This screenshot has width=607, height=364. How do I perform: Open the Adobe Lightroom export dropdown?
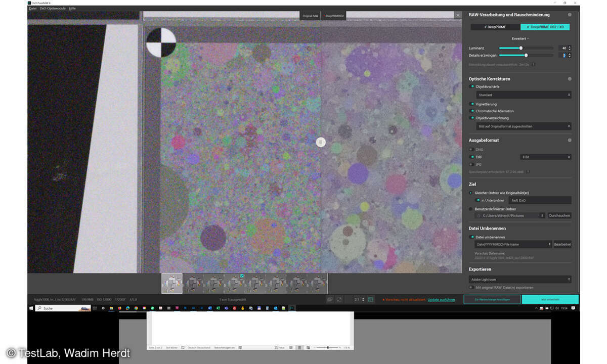(520, 279)
